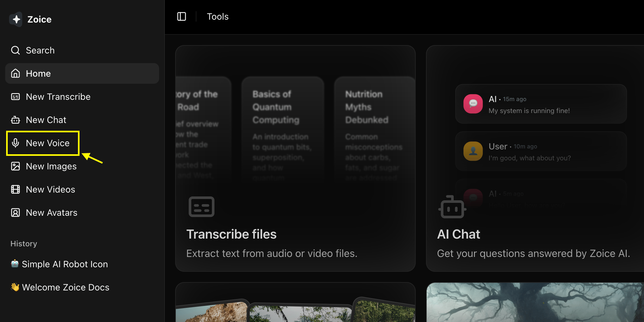Image resolution: width=644 pixels, height=322 pixels.
Task: Toggle the sidebar panel icon in header
Action: coord(182,16)
